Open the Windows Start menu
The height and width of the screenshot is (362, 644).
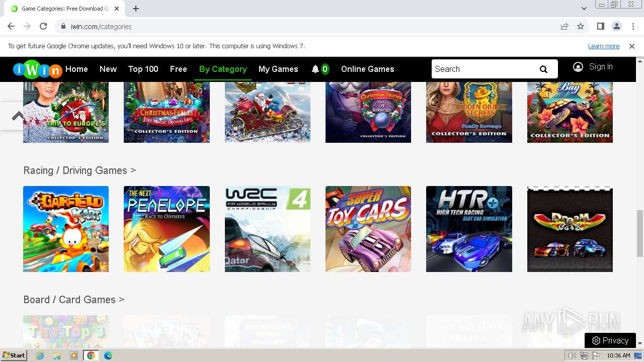(x=14, y=355)
